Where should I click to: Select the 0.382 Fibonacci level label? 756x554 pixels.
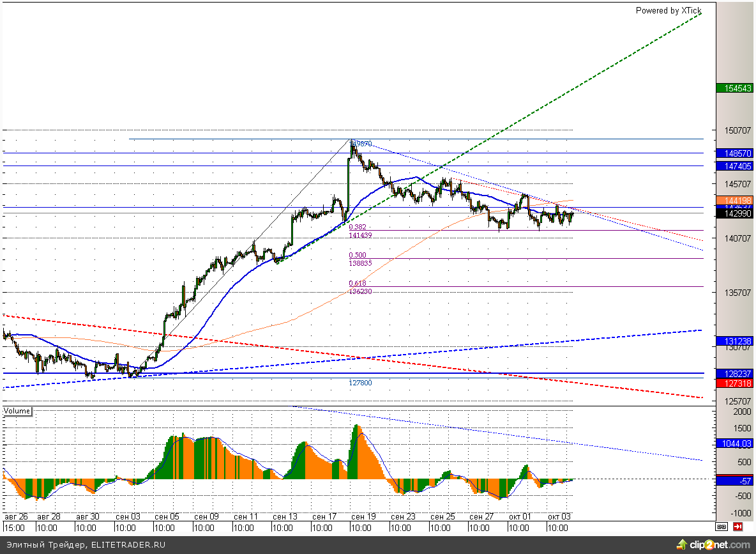[x=357, y=227]
